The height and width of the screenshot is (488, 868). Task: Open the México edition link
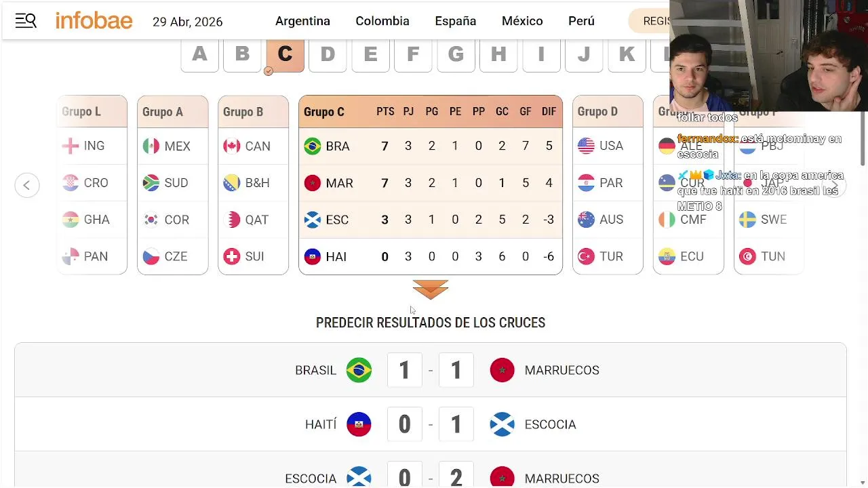pyautogui.click(x=522, y=21)
